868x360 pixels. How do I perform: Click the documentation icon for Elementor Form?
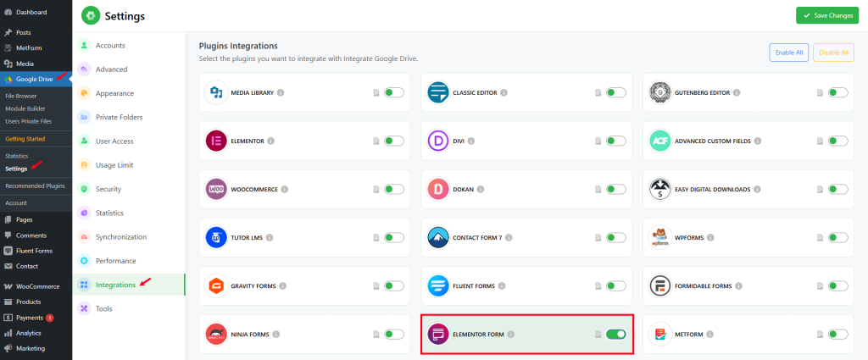point(598,334)
